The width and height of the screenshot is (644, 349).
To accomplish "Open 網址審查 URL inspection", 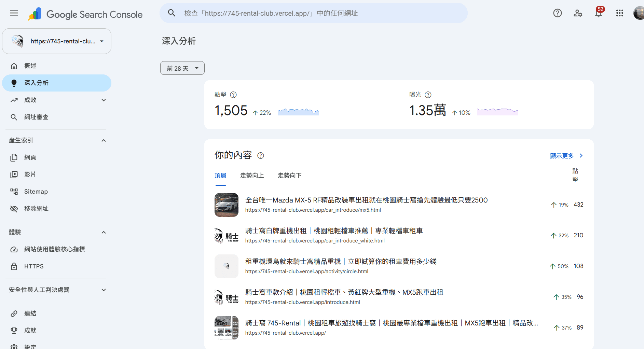I will tap(57, 117).
